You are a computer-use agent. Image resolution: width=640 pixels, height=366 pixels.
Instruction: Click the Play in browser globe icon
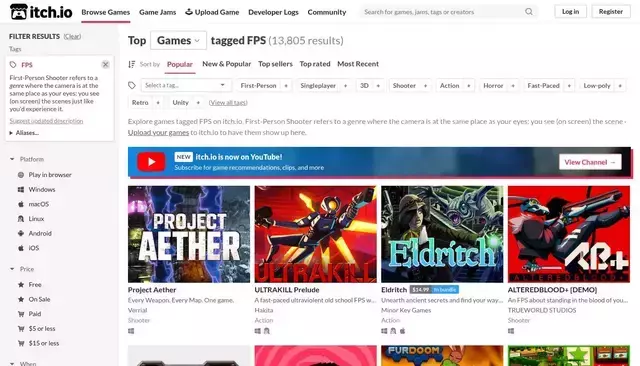[21, 175]
